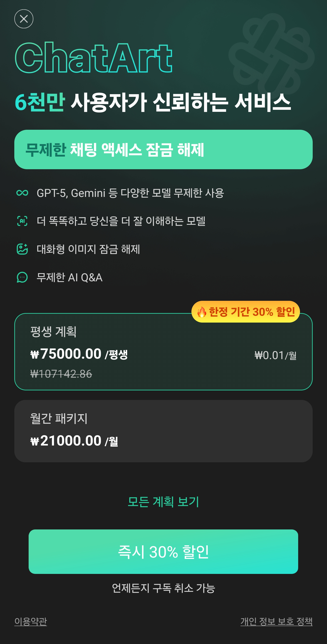Expand 모든 계획 보기 to view all plans

163,502
